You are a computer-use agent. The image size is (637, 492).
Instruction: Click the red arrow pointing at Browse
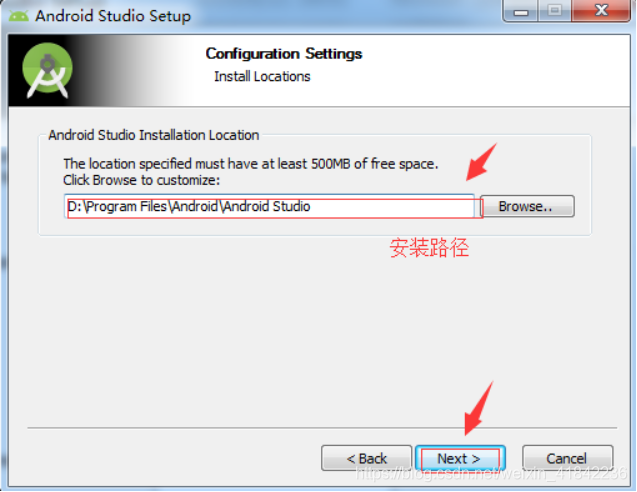pos(481,162)
